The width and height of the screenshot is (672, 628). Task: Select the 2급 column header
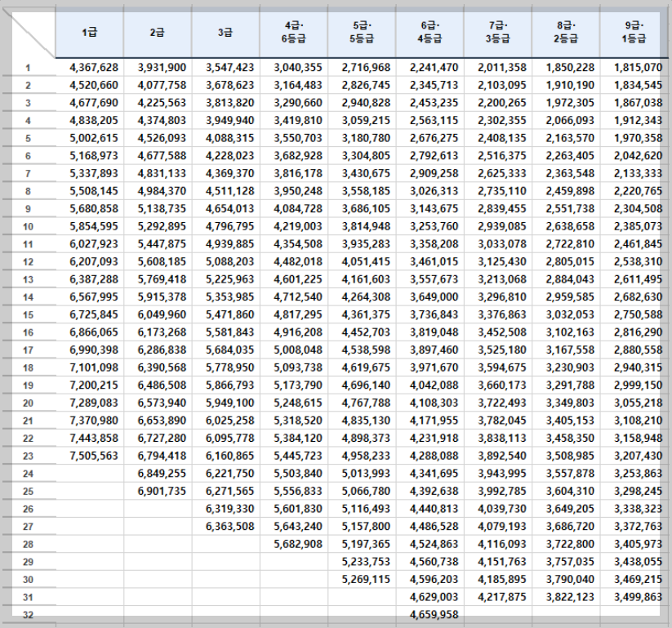pyautogui.click(x=158, y=33)
